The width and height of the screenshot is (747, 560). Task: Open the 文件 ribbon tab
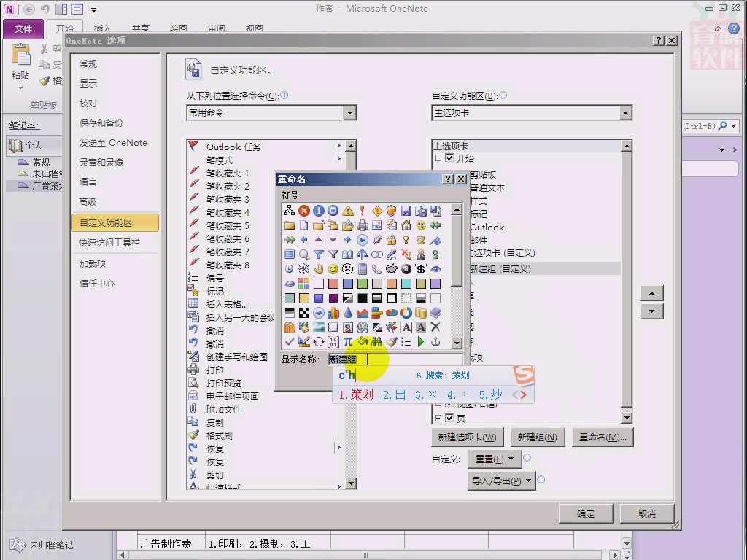(23, 29)
